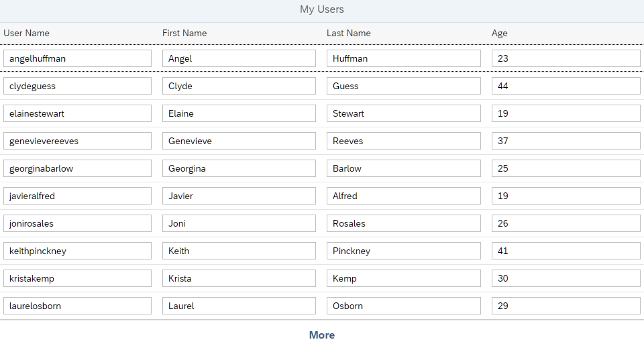Edit age field showing 23 for Angel
The width and height of the screenshot is (644, 350).
(566, 58)
